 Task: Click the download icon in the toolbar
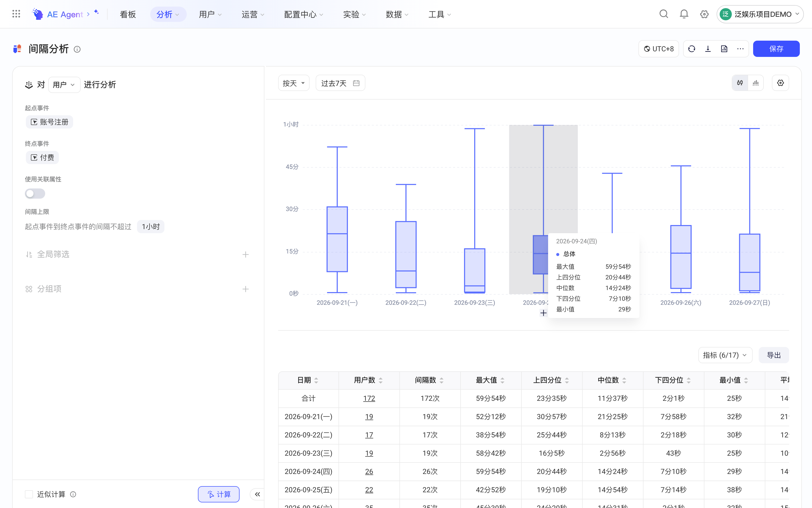click(708, 49)
